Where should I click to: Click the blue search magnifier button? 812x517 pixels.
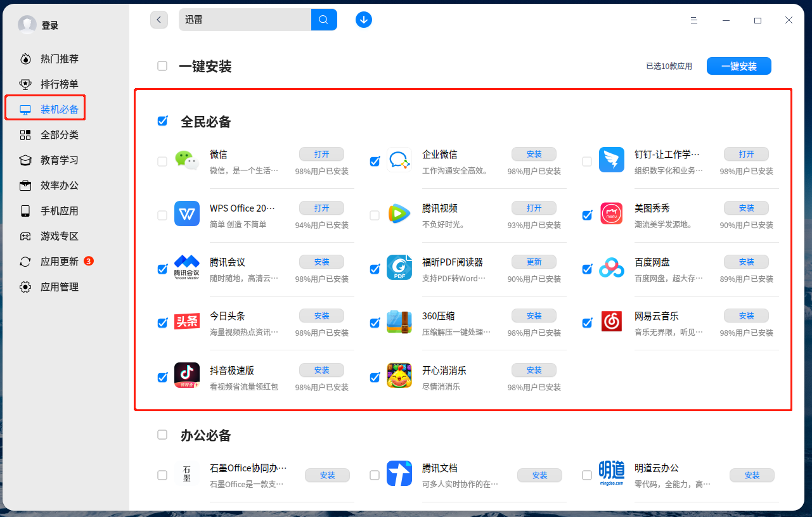tap(324, 20)
